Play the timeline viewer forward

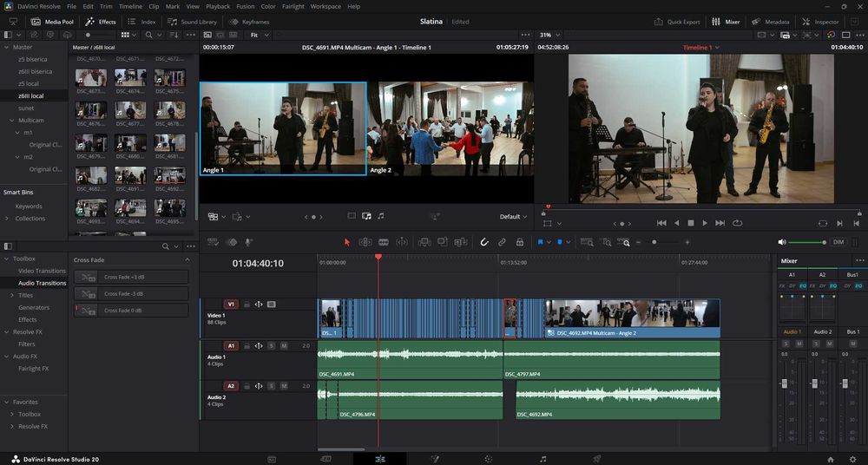click(x=705, y=223)
